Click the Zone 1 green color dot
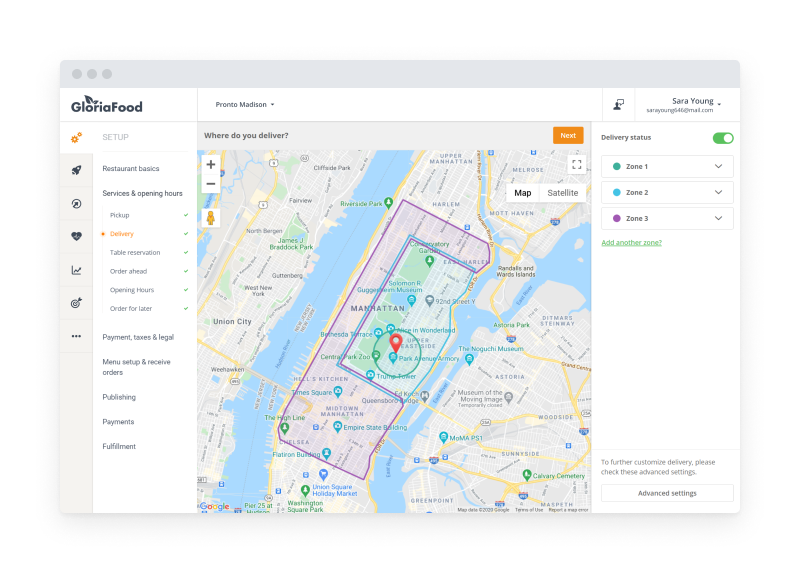The width and height of the screenshot is (800, 580). point(616,166)
